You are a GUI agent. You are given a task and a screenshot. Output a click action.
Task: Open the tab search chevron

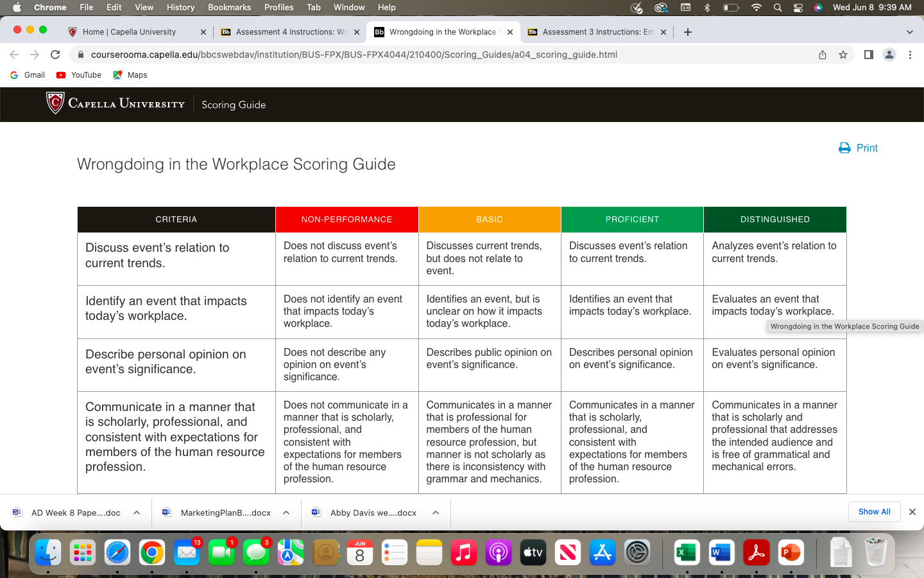[909, 32]
